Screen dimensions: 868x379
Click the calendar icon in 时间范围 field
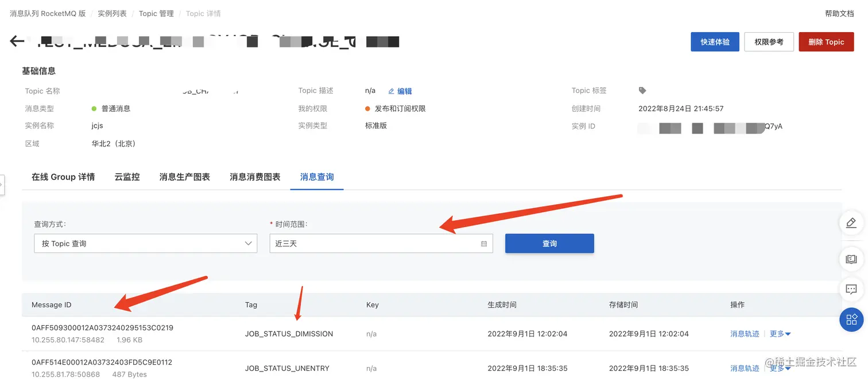coord(484,244)
